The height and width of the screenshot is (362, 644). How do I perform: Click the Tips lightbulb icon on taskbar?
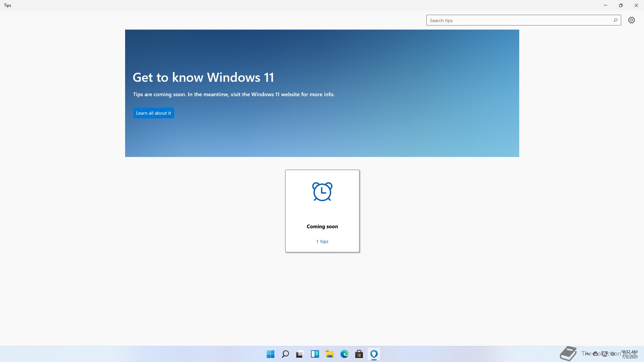pos(374,354)
